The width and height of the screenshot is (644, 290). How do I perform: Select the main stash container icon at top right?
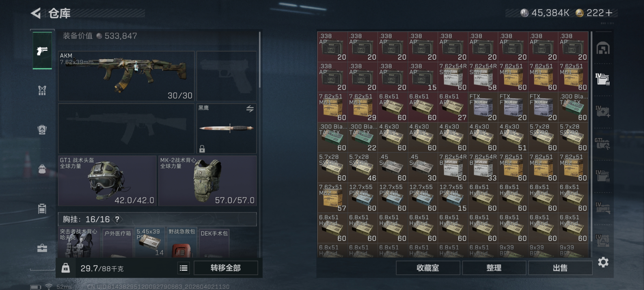(603, 48)
